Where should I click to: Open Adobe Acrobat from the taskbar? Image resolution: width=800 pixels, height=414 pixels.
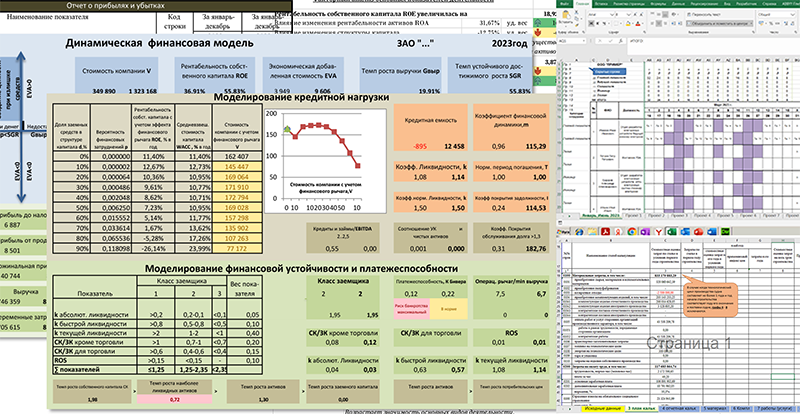pos(606,232)
